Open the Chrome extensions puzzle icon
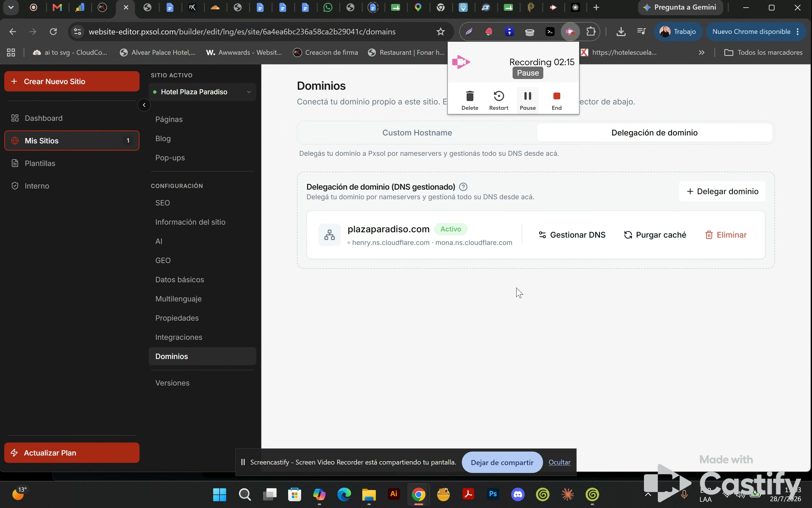 [x=591, y=32]
